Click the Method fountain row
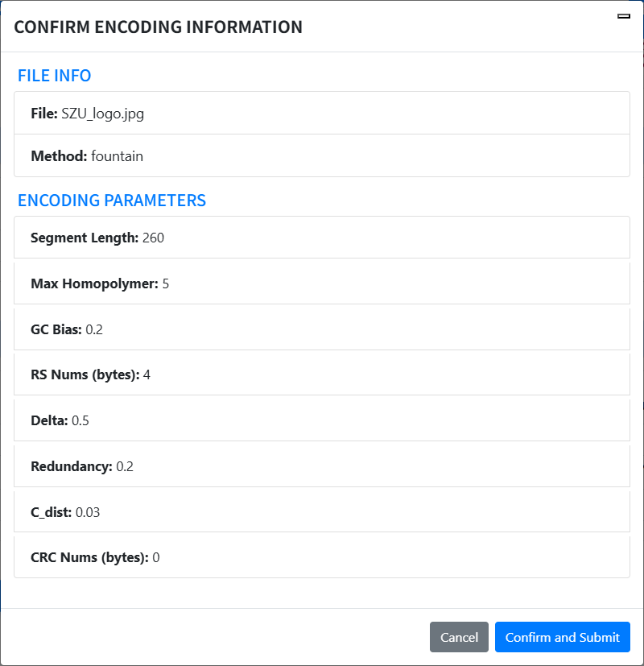This screenshot has width=644, height=666. (x=321, y=156)
